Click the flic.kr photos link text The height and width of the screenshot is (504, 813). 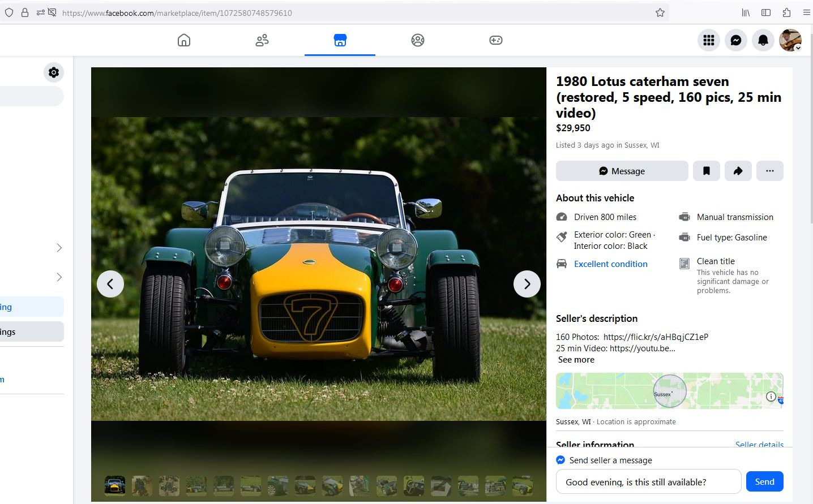(656, 337)
